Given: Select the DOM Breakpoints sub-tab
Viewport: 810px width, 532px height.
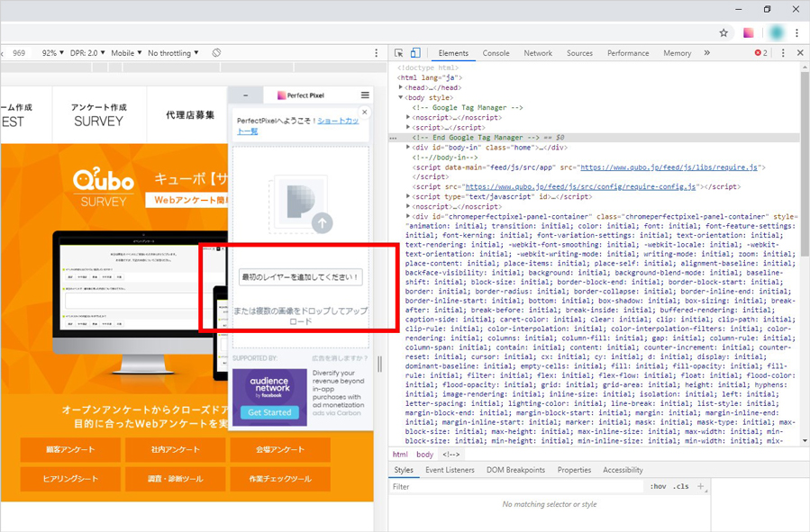Looking at the screenshot, I should [x=515, y=470].
